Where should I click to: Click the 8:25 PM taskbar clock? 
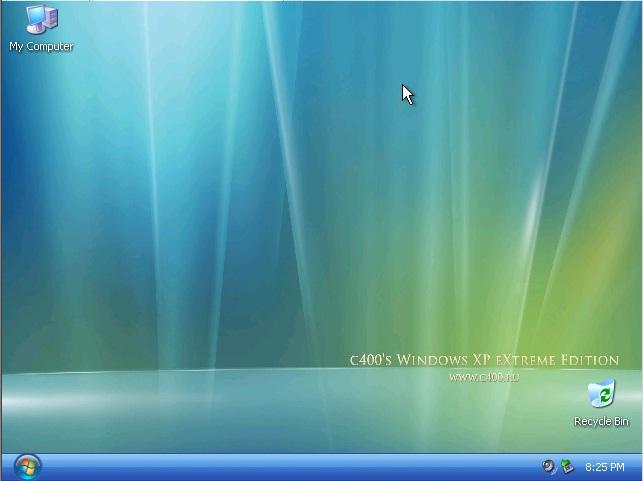(x=604, y=467)
